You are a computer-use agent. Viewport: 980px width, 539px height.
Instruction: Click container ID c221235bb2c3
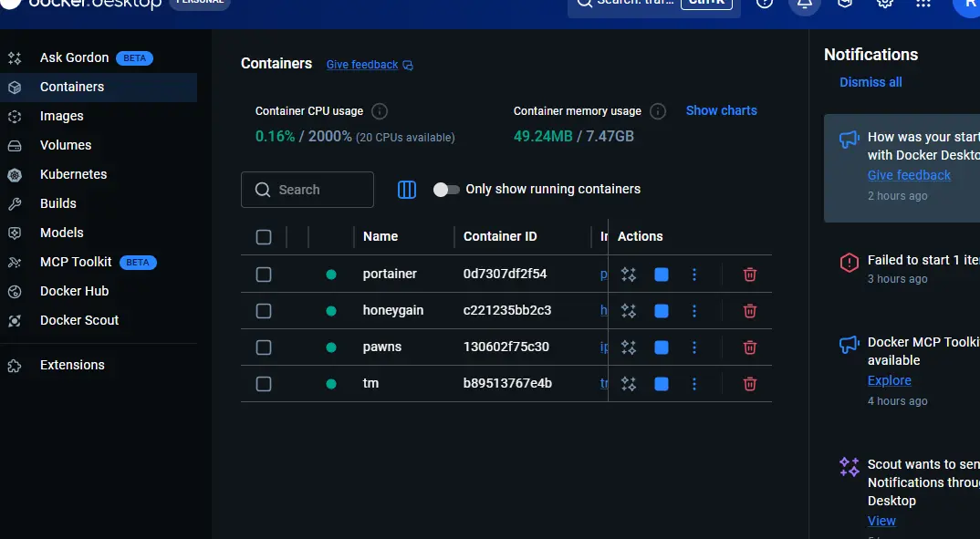(506, 310)
